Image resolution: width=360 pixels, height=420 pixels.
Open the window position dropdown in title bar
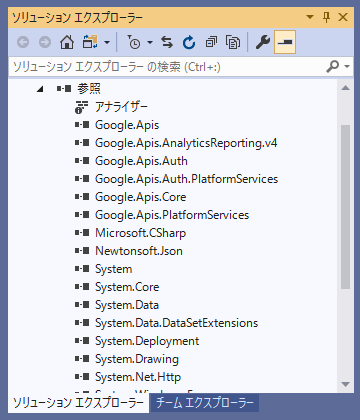(310, 17)
